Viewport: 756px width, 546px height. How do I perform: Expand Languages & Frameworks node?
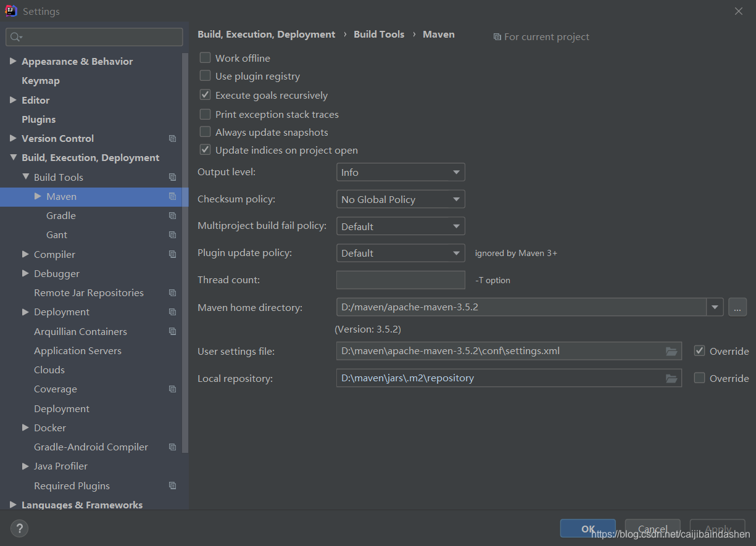tap(13, 505)
